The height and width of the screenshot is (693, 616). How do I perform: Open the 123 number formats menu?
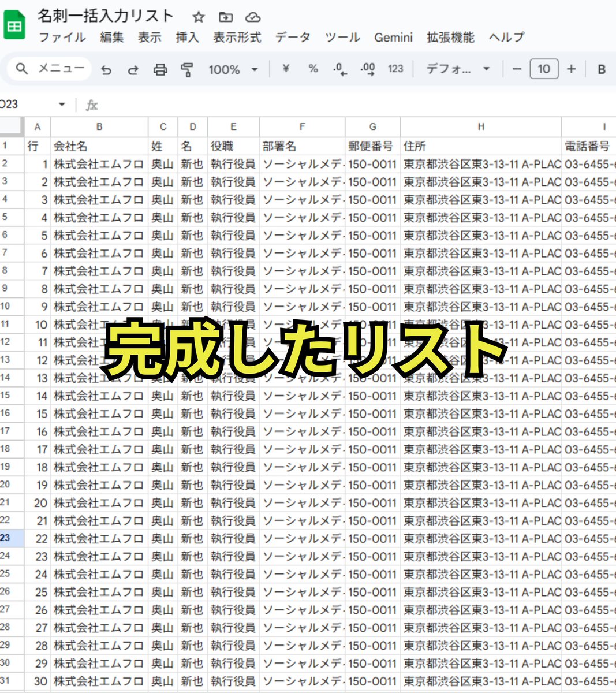click(x=395, y=69)
